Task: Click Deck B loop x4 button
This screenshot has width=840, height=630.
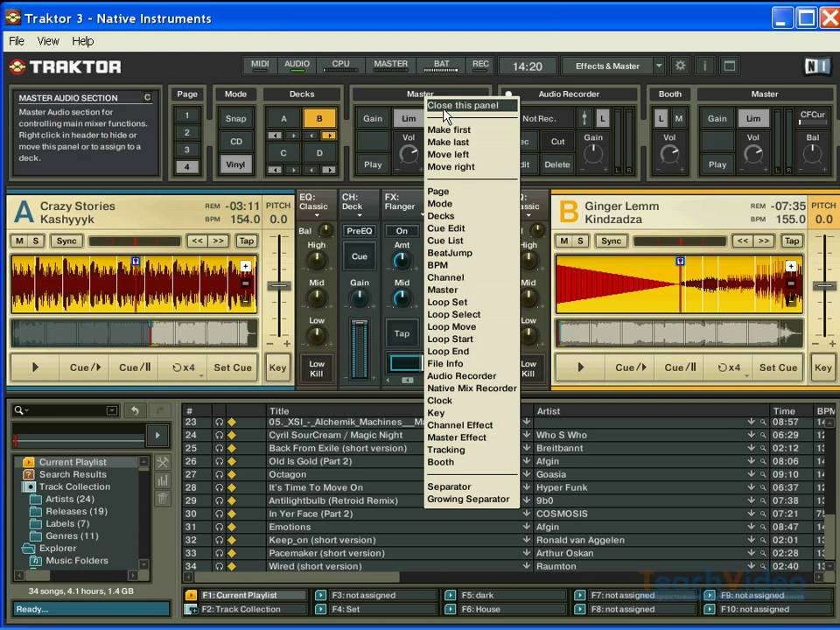Action: click(729, 367)
